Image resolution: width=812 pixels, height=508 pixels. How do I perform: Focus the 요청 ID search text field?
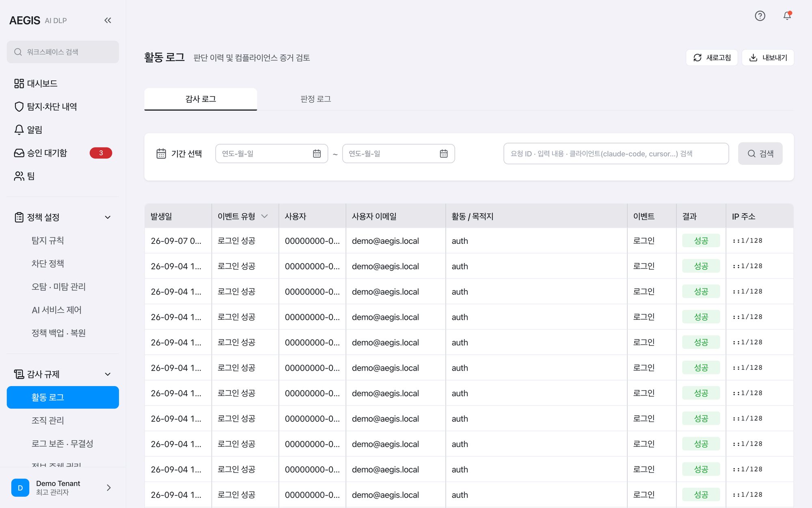(616, 154)
